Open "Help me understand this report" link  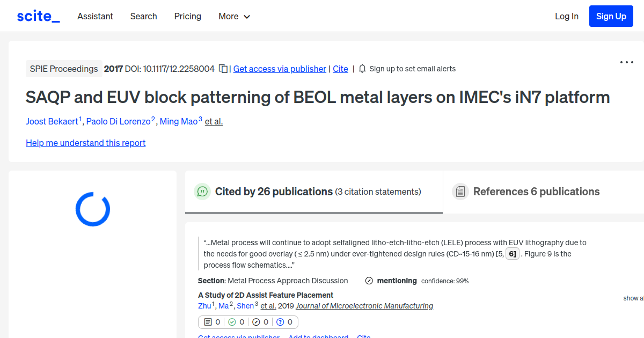[85, 143]
